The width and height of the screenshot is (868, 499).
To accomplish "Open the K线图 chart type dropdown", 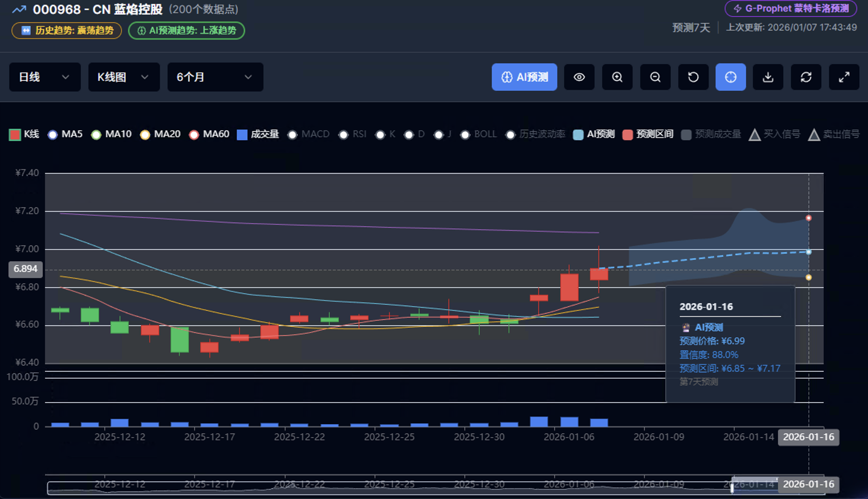I will 124,77.
